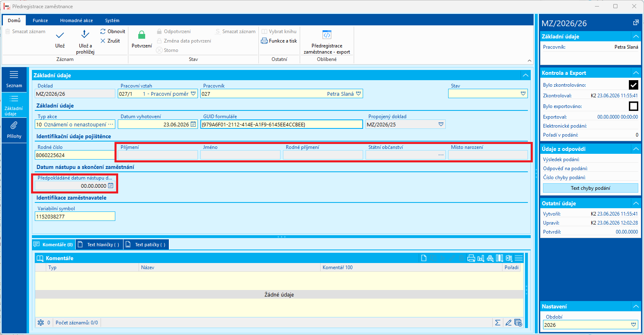The image size is (644, 335).
Task: Toggle Bylo exportováno checkbox
Action: tap(633, 106)
